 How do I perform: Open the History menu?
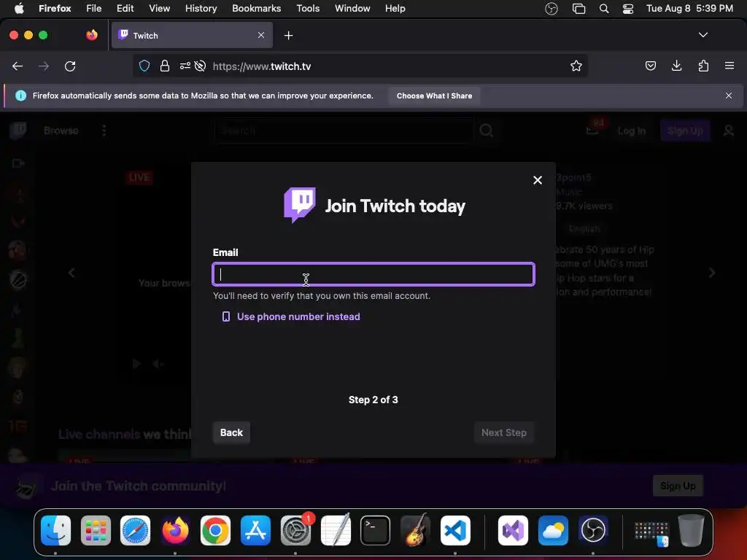201,8
